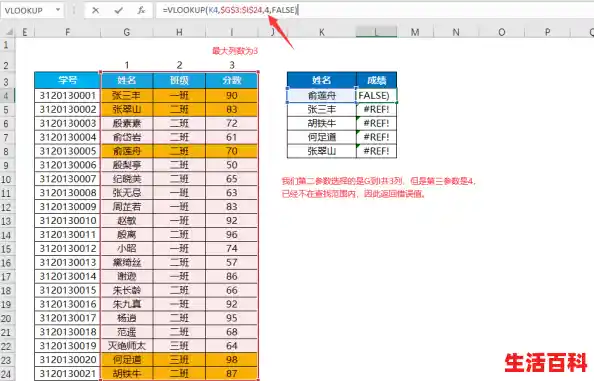Select row 24 header
594x381 pixels.
tap(6, 374)
